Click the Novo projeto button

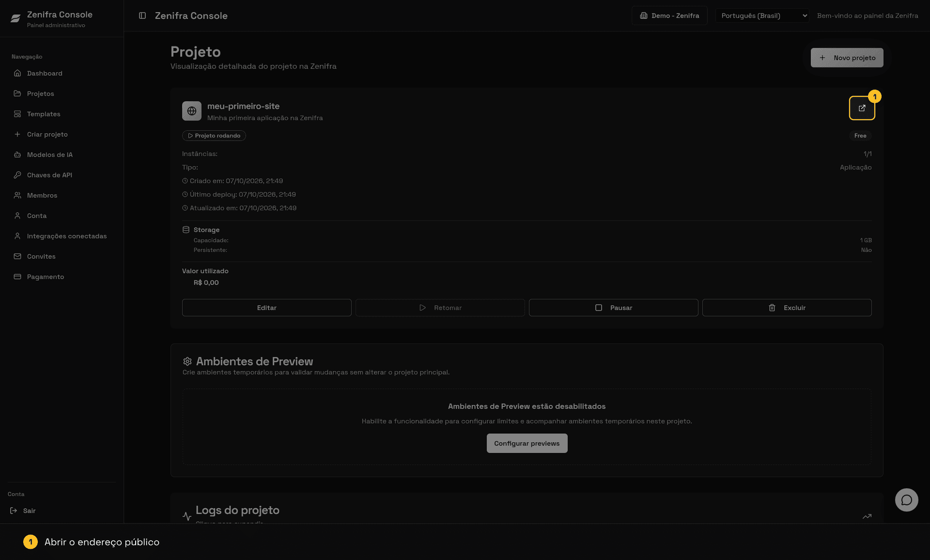tap(847, 58)
